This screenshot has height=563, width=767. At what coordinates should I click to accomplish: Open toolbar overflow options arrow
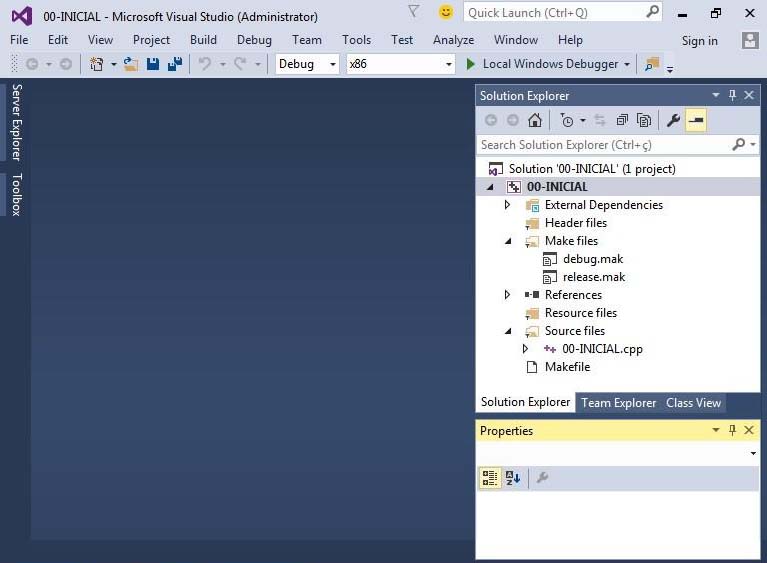pyautogui.click(x=670, y=69)
